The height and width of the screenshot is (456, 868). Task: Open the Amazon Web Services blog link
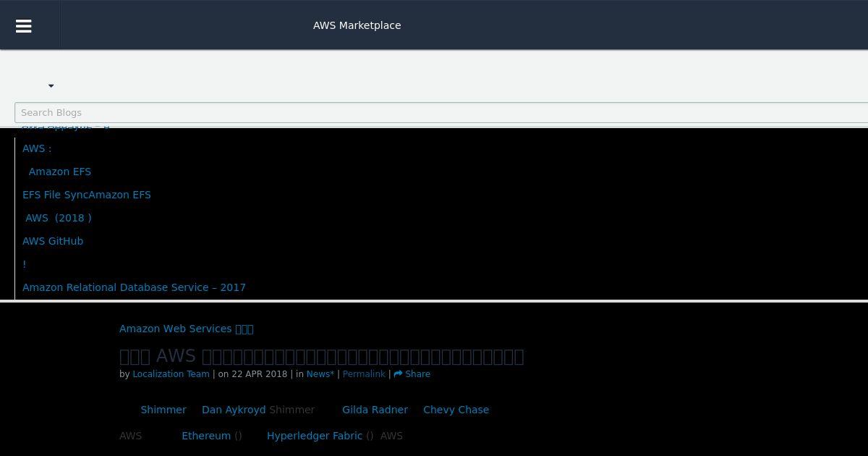click(187, 329)
